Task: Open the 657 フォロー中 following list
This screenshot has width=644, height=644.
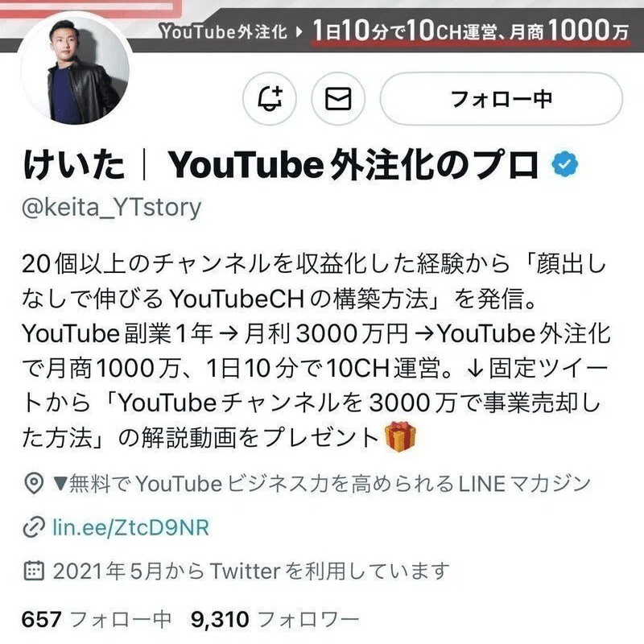Action: (96, 619)
